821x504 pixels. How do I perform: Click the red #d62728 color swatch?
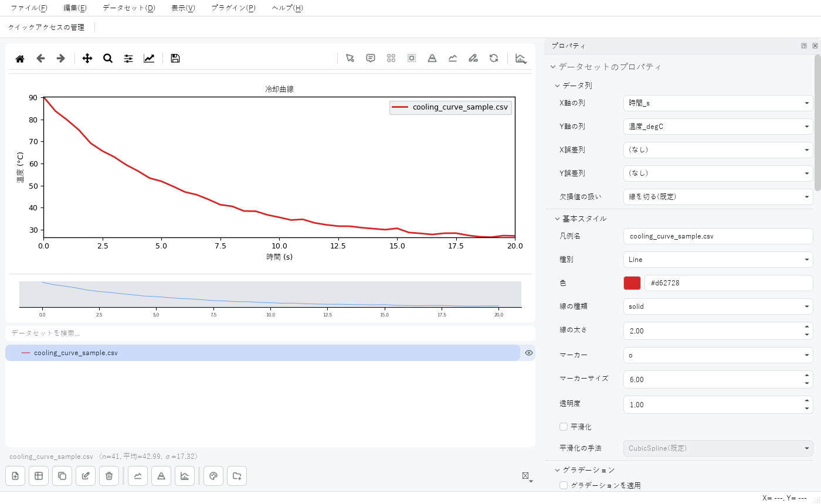coord(632,283)
